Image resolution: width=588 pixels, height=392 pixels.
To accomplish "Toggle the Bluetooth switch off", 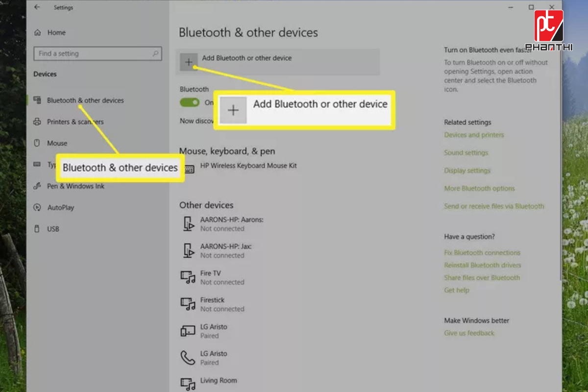I will [x=190, y=102].
